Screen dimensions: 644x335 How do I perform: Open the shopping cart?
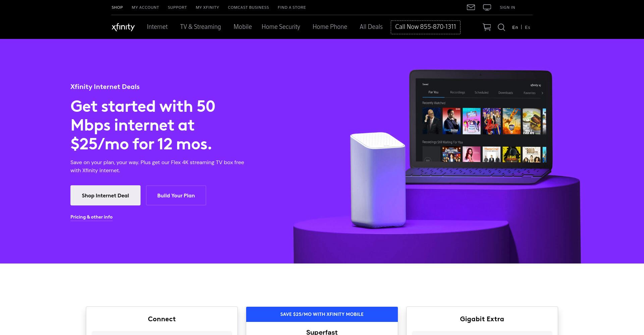click(x=487, y=27)
